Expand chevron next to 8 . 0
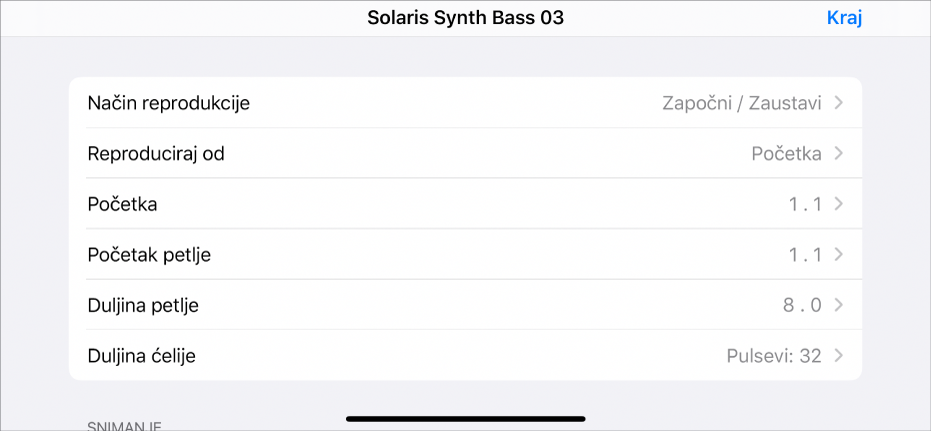This screenshot has width=931, height=431. pos(838,305)
